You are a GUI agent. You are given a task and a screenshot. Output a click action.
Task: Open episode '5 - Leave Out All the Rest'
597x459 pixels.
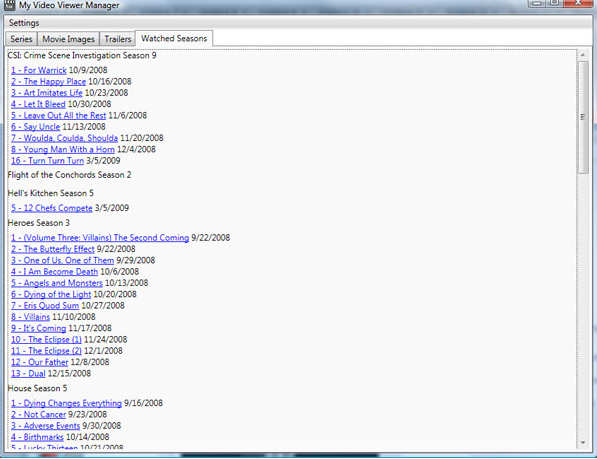(58, 115)
